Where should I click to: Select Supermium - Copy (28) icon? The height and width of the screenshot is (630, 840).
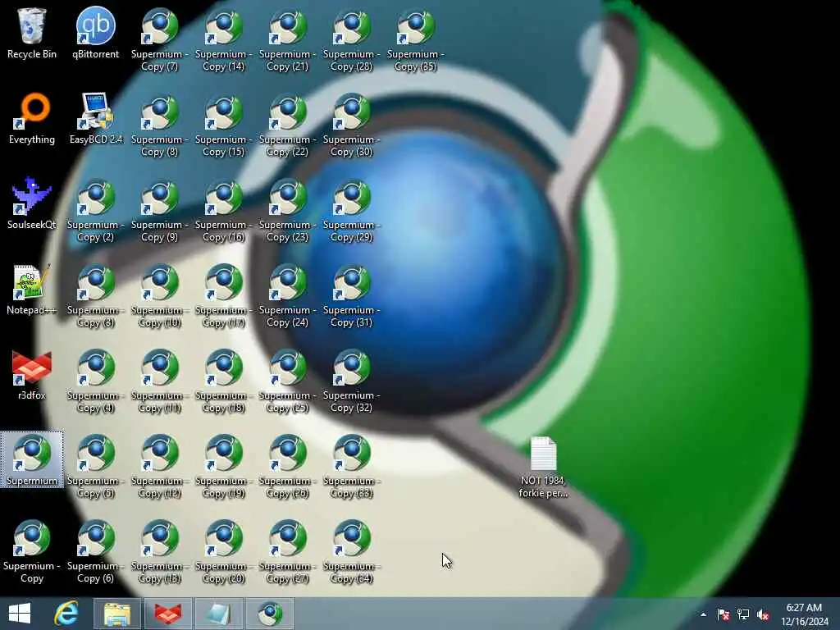351,40
